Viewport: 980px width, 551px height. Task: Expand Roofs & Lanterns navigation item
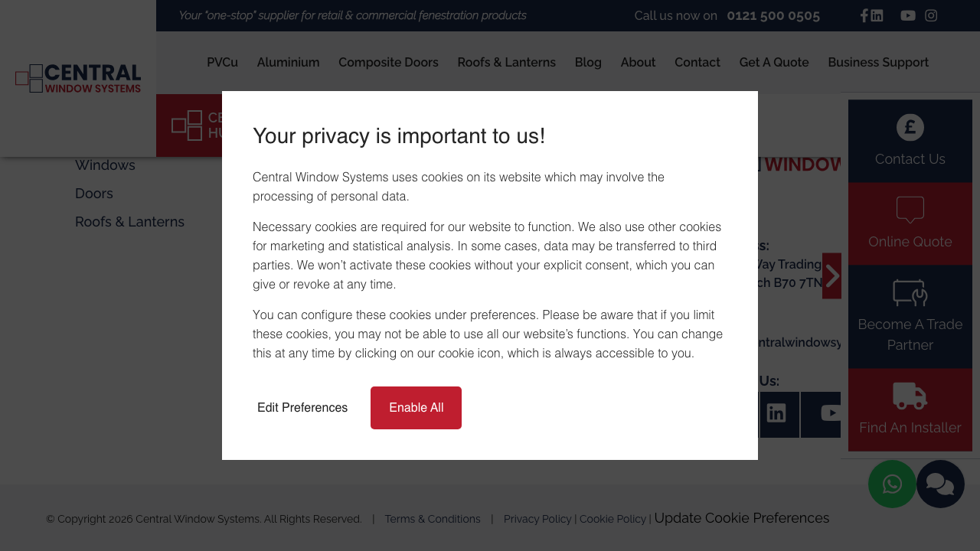506,63
